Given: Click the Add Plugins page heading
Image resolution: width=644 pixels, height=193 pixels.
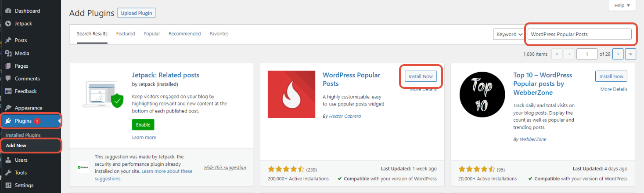Looking at the screenshot, I should pos(92,13).
